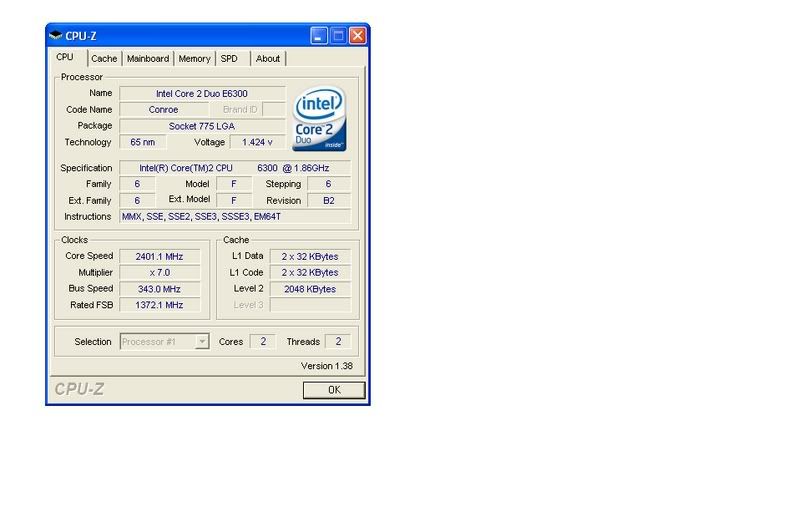
Task: Open the Memory tab
Action: [194, 59]
